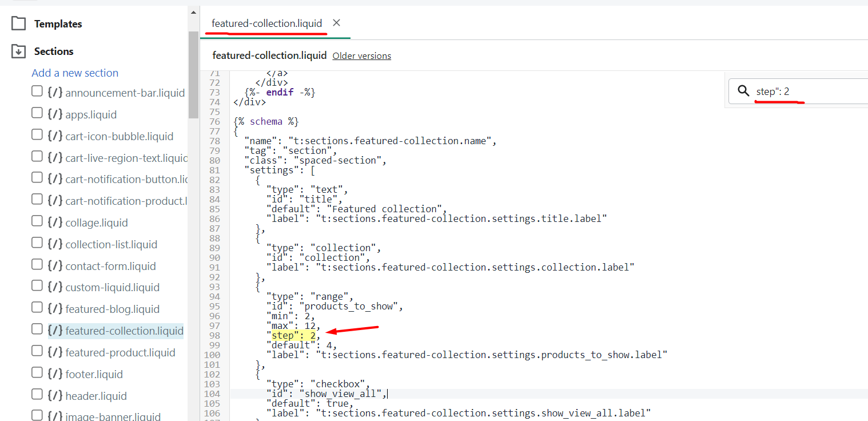Check the featured-collection.liquid checkbox
This screenshot has height=421, width=868.
click(37, 329)
